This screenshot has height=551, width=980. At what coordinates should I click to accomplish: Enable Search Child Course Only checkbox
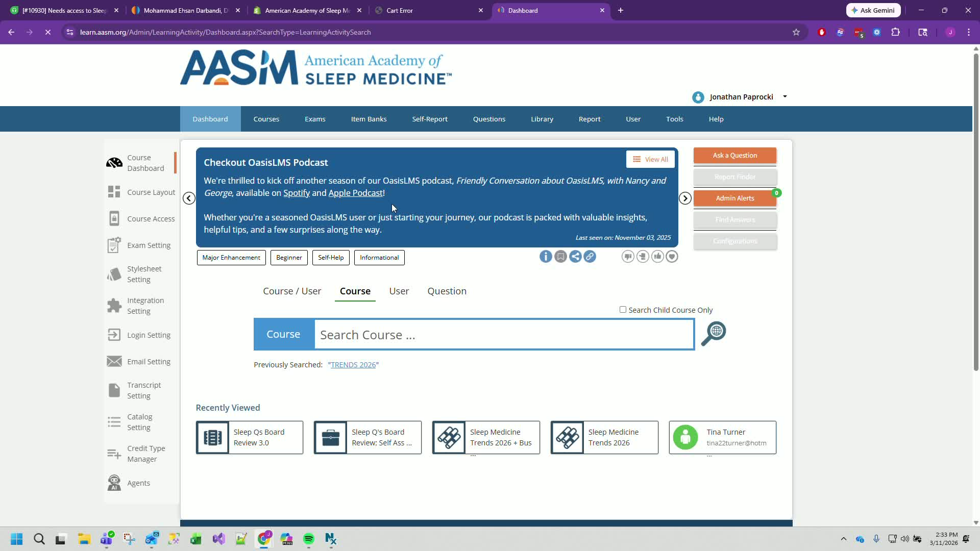coord(623,310)
